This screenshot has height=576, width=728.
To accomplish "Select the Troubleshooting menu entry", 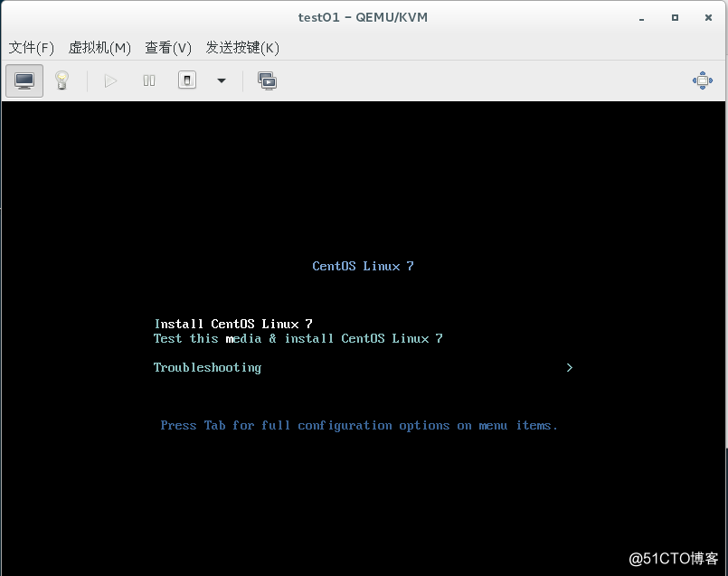I will pyautogui.click(x=207, y=368).
